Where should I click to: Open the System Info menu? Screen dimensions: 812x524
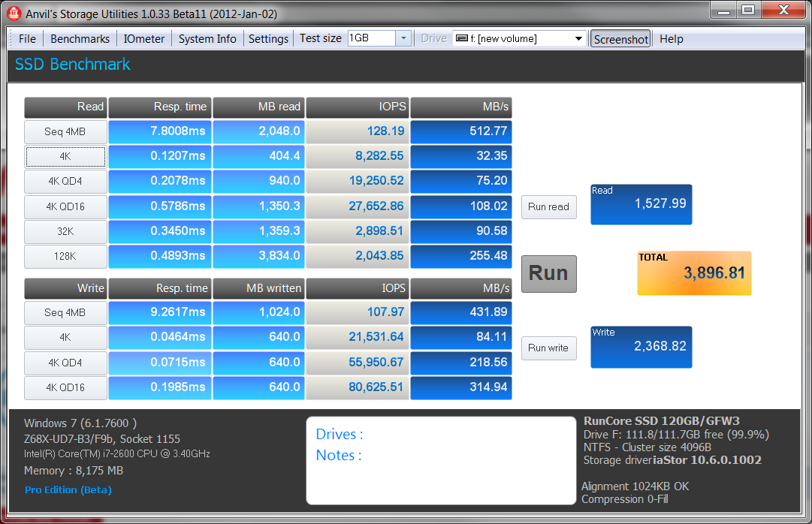pos(207,39)
